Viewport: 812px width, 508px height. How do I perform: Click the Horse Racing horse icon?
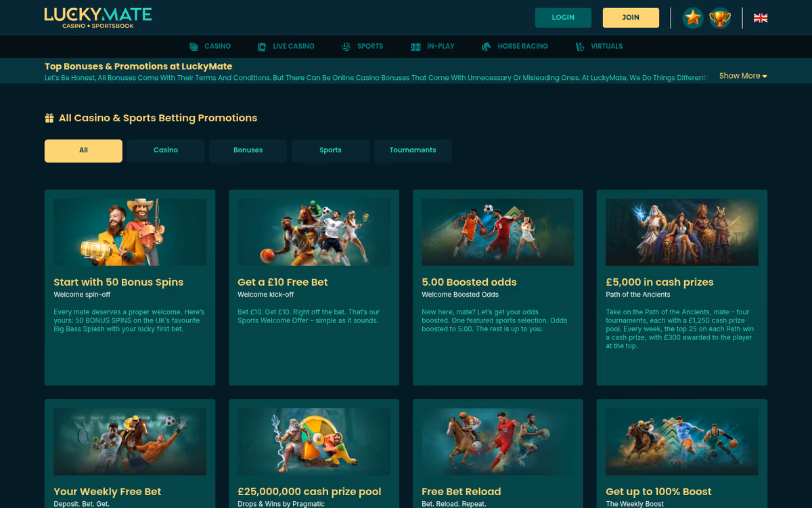click(x=486, y=47)
